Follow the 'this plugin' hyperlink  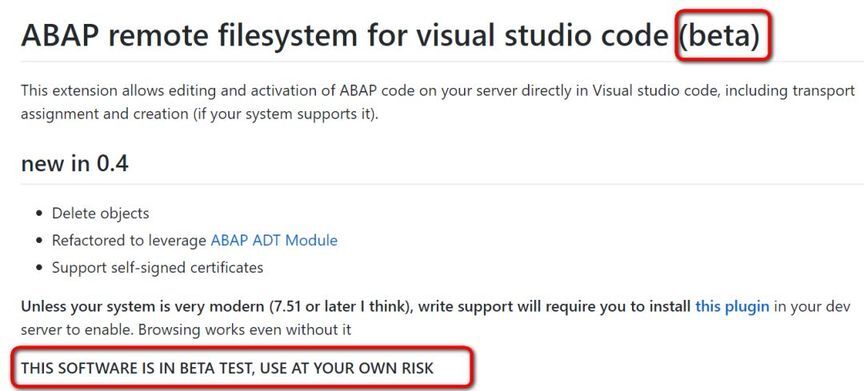tap(732, 306)
